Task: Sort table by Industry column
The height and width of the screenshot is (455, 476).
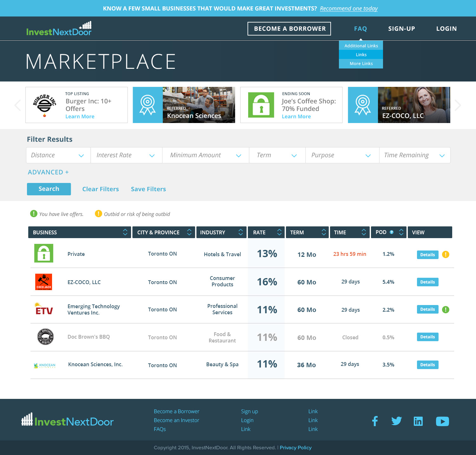Action: [241, 232]
